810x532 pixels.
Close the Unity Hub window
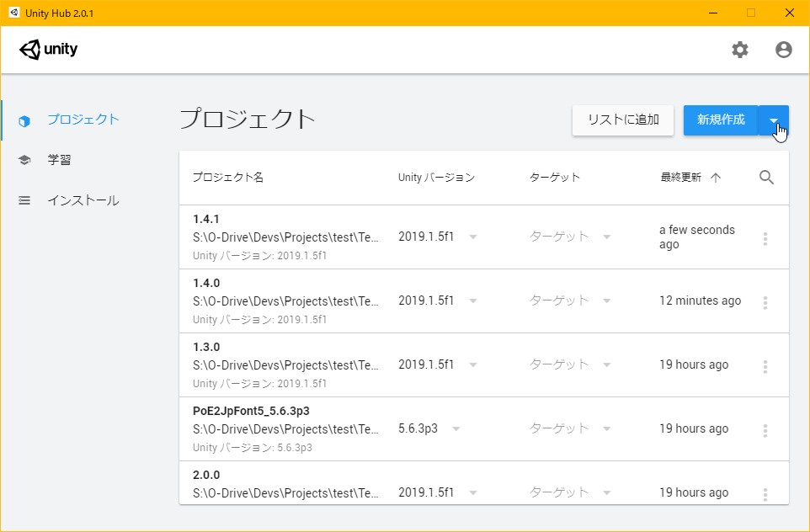click(x=790, y=13)
